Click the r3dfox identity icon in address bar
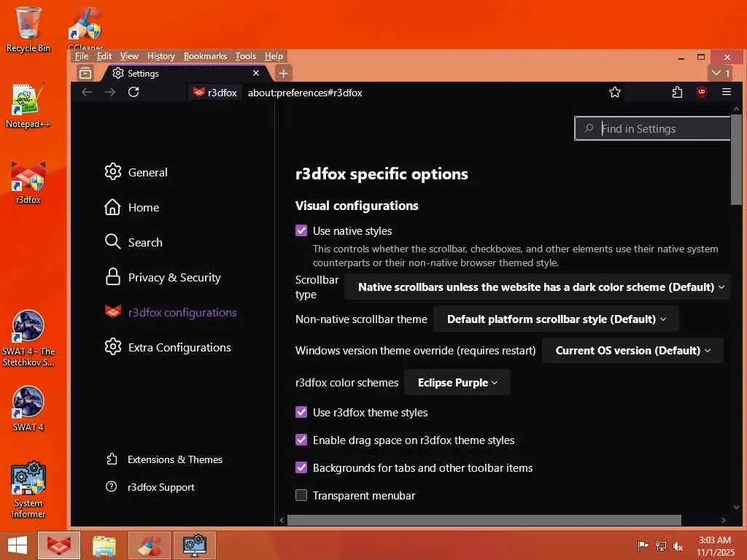Viewport: 747px width, 560px height. [215, 93]
